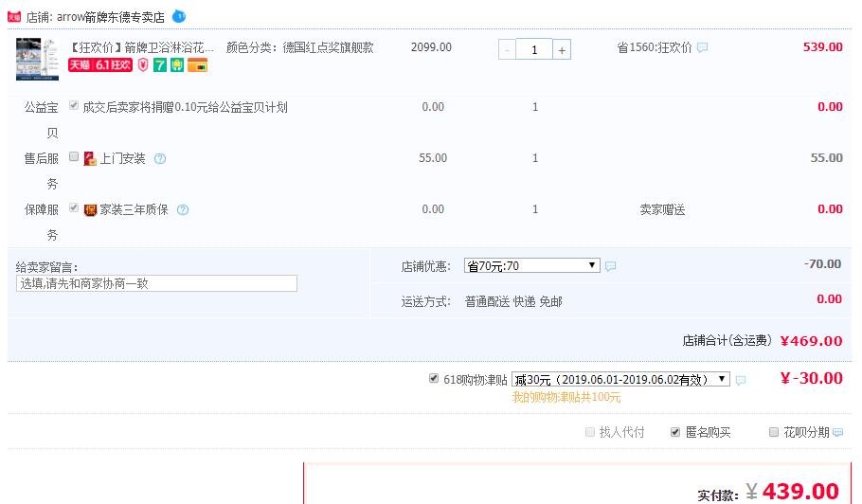862x504 pixels.
Task: Increase quantity with the plus button
Action: pos(562,49)
